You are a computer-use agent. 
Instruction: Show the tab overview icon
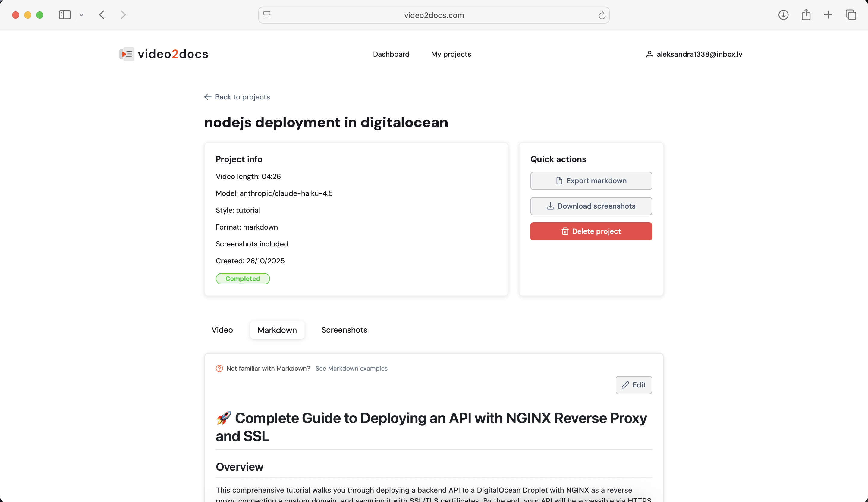[x=851, y=15]
